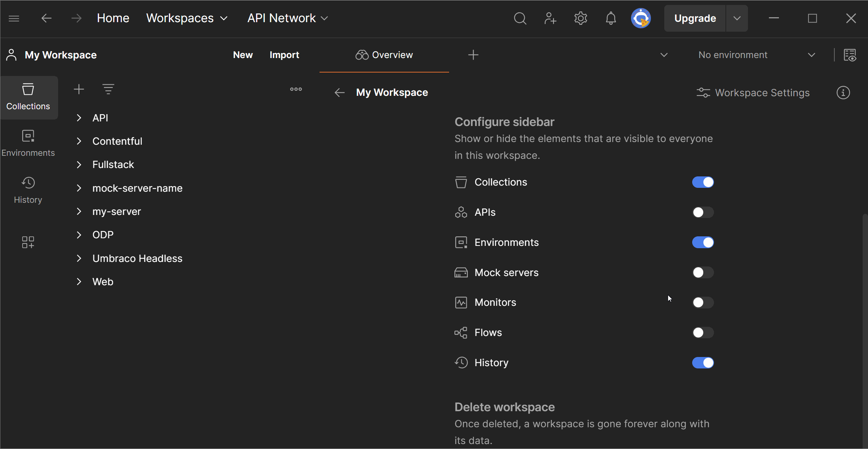868x449 pixels.
Task: Open the API Network menu
Action: (x=288, y=18)
